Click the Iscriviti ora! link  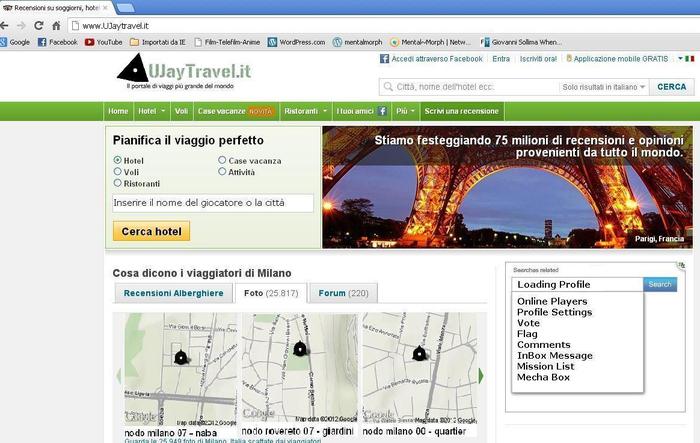pyautogui.click(x=538, y=59)
